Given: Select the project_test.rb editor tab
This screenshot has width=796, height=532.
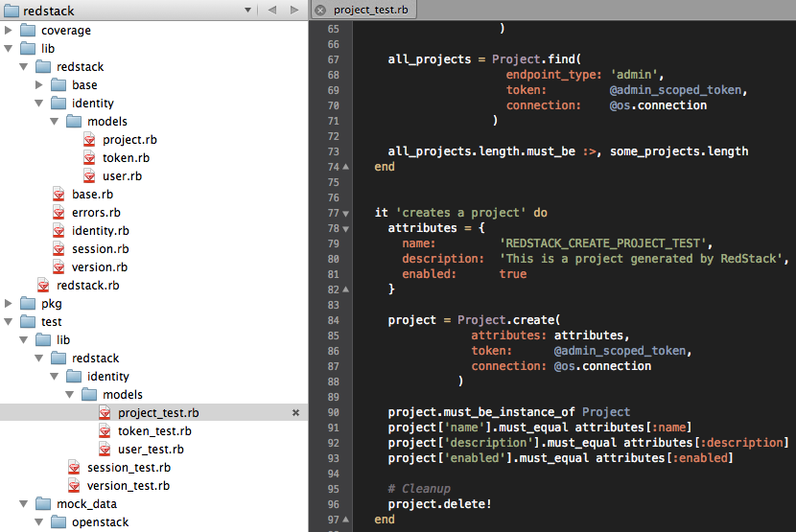Looking at the screenshot, I should coord(364,11).
